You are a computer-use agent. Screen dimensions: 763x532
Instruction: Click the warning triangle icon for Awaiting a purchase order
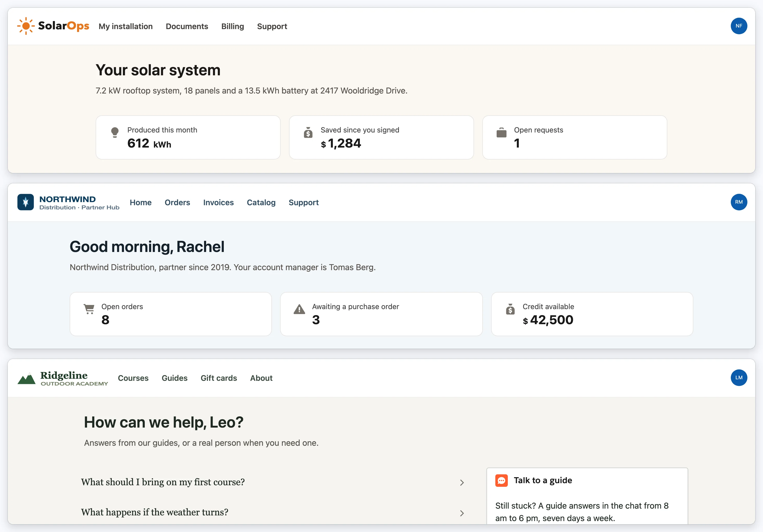pyautogui.click(x=299, y=309)
